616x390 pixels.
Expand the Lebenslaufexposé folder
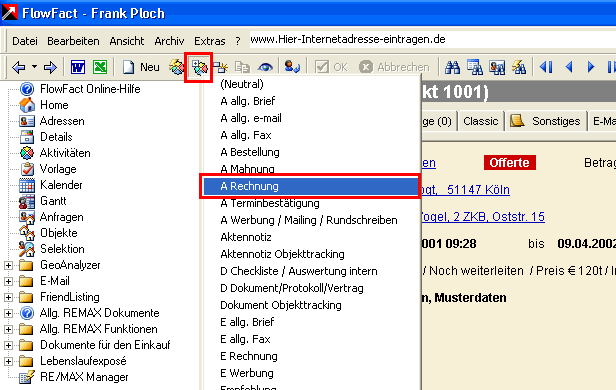pos(8,361)
